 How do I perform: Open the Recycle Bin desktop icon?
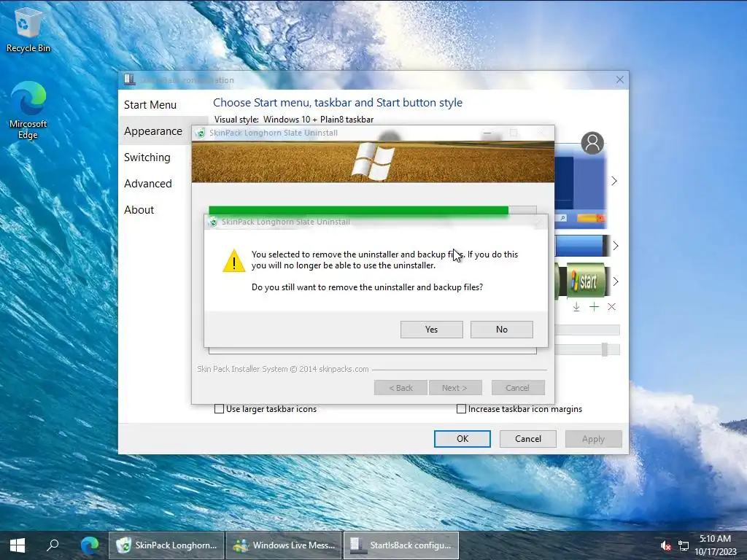point(28,31)
